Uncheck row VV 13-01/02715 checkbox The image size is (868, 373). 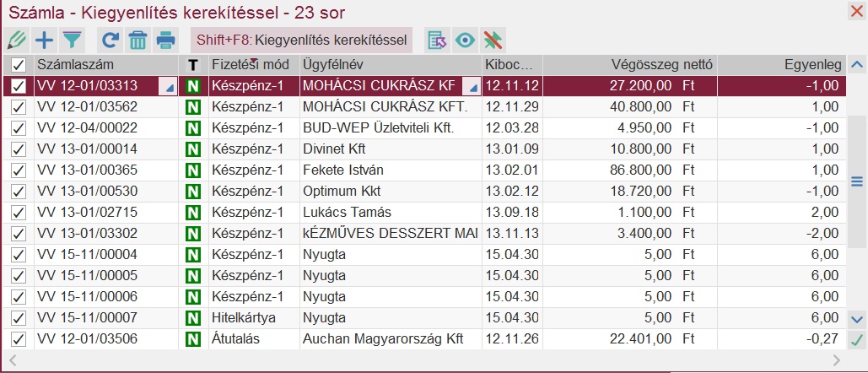point(18,213)
